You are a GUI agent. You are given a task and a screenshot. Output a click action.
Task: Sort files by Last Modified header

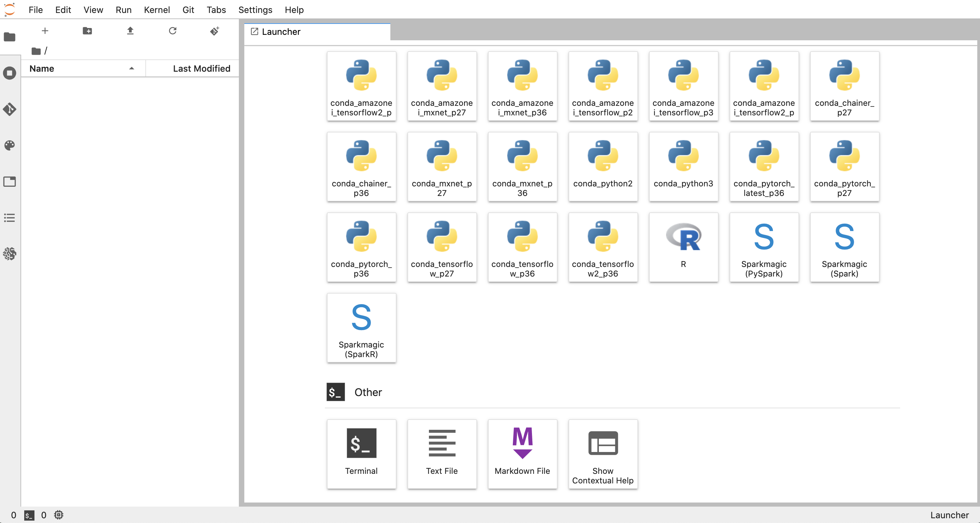192,69
